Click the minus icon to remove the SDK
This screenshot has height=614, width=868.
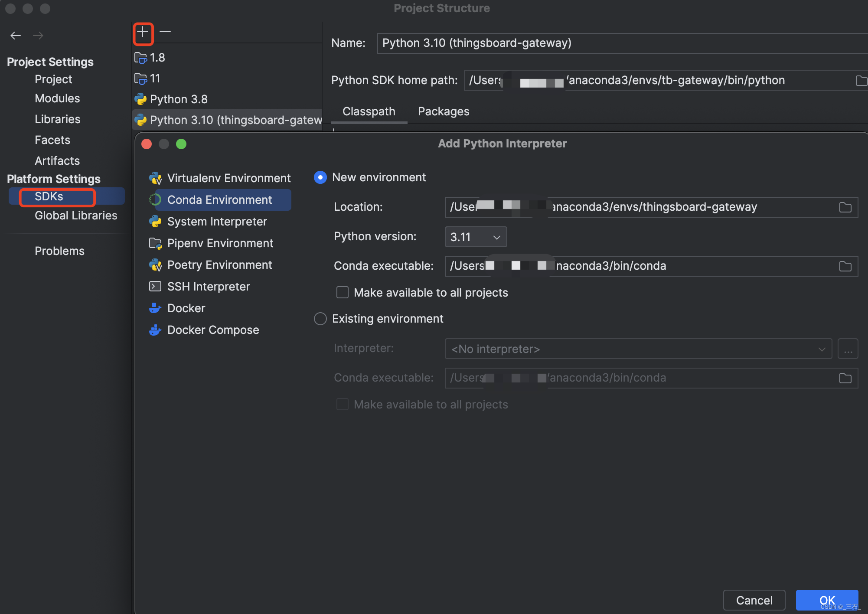click(165, 32)
